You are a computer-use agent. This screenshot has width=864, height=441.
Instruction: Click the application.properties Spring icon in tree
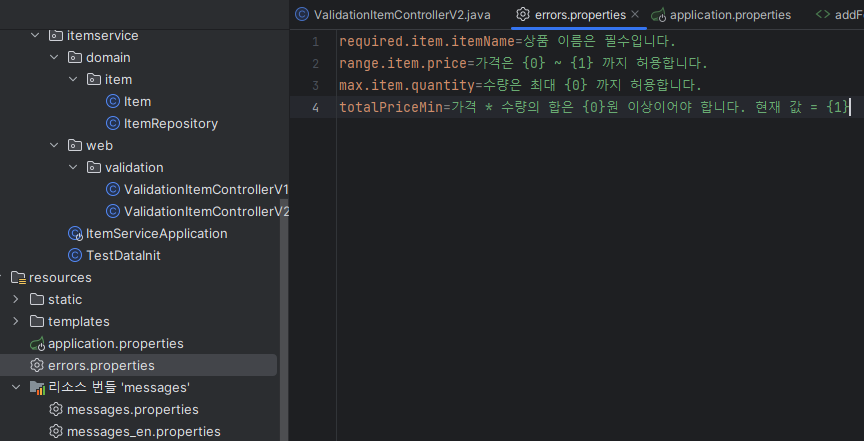(x=37, y=344)
